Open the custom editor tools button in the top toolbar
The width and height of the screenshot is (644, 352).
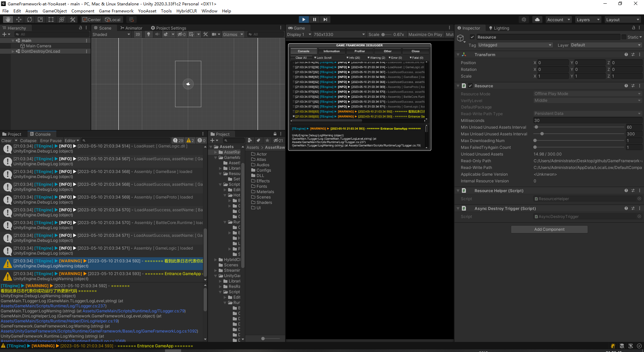72,19
